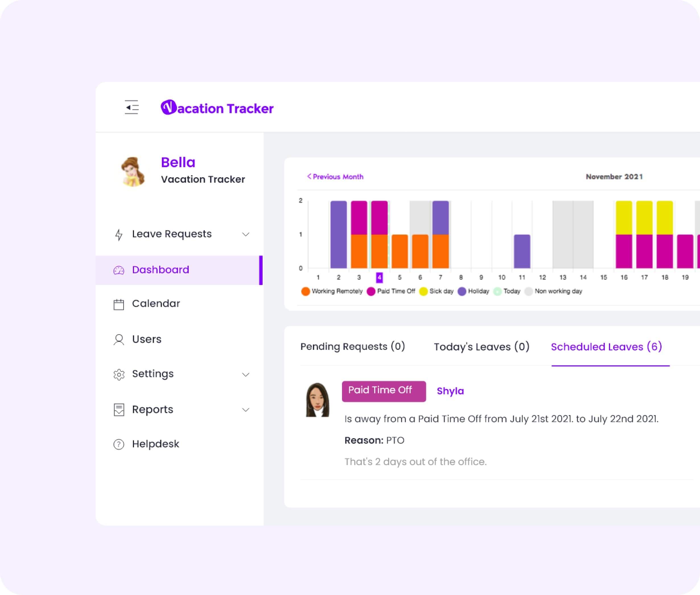700x595 pixels.
Task: Click the Dashboard icon in sidebar
Action: tap(119, 270)
